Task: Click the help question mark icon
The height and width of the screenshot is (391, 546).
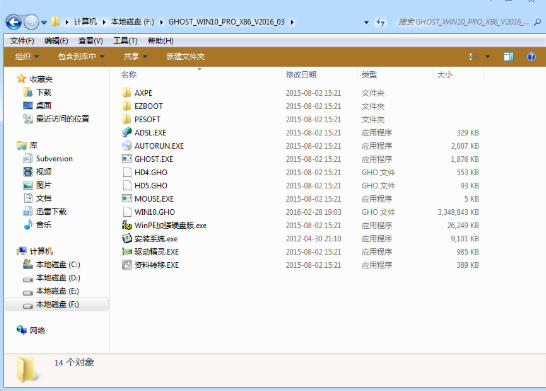Action: click(x=531, y=56)
